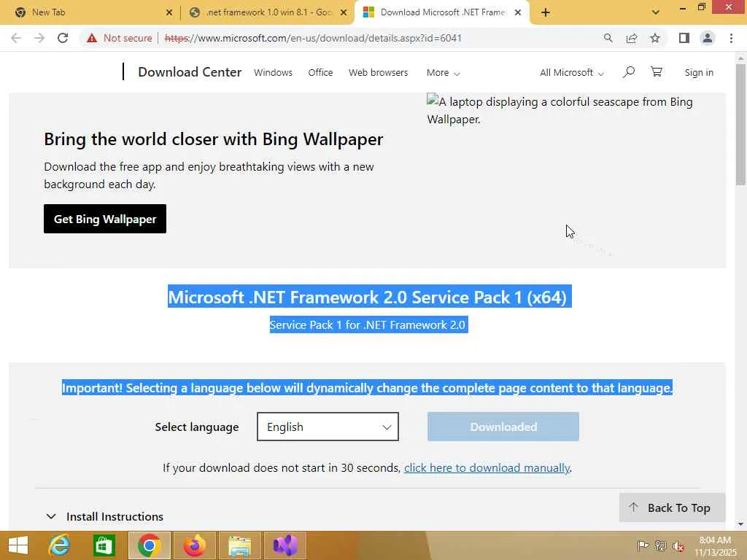
Task: Bookmark this page with the star
Action: click(x=655, y=38)
